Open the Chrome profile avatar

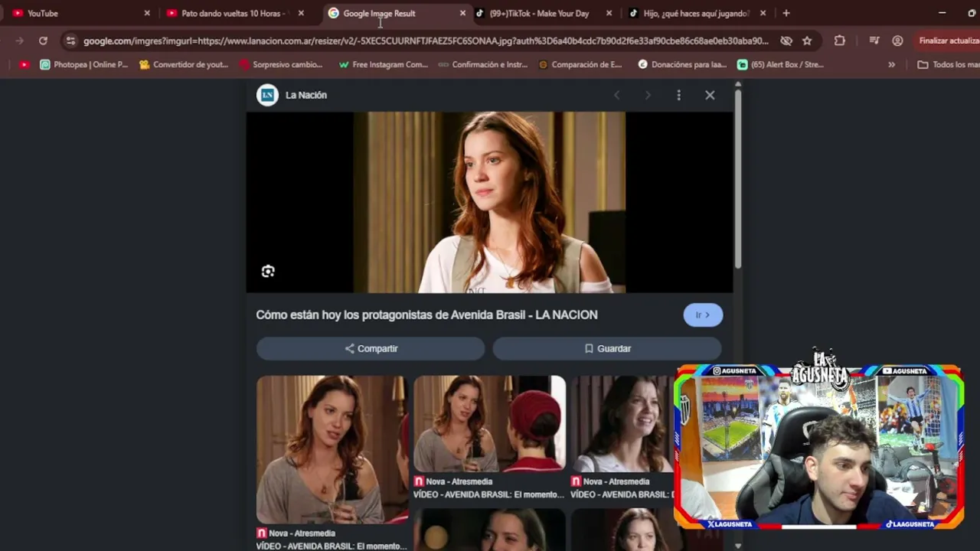(897, 41)
